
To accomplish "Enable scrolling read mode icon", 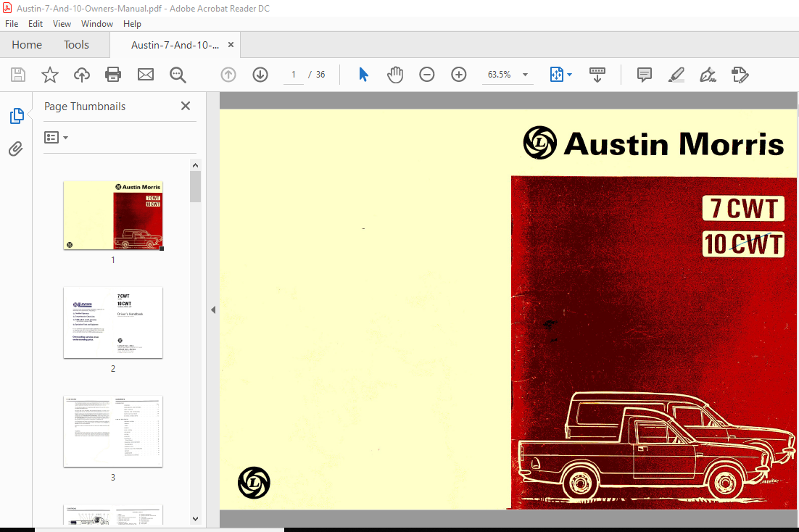I will (597, 75).
